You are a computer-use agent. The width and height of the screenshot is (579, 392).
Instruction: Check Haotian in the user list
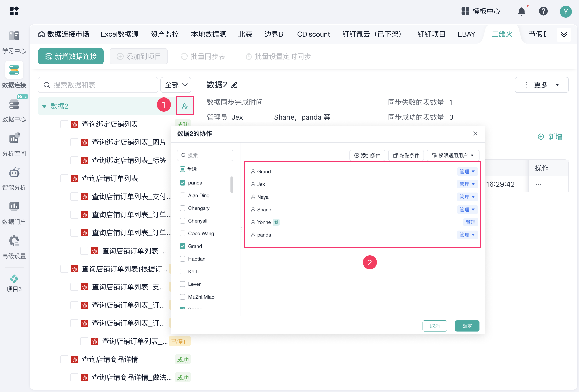coord(183,259)
